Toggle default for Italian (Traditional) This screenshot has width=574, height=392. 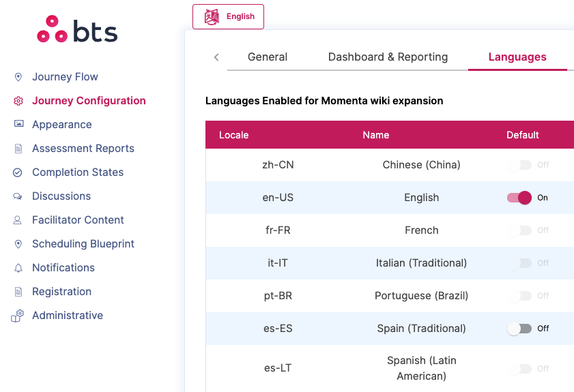coord(519,263)
